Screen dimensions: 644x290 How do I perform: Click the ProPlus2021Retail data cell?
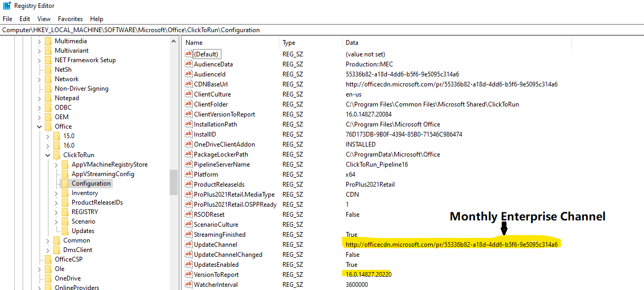pyautogui.click(x=370, y=184)
